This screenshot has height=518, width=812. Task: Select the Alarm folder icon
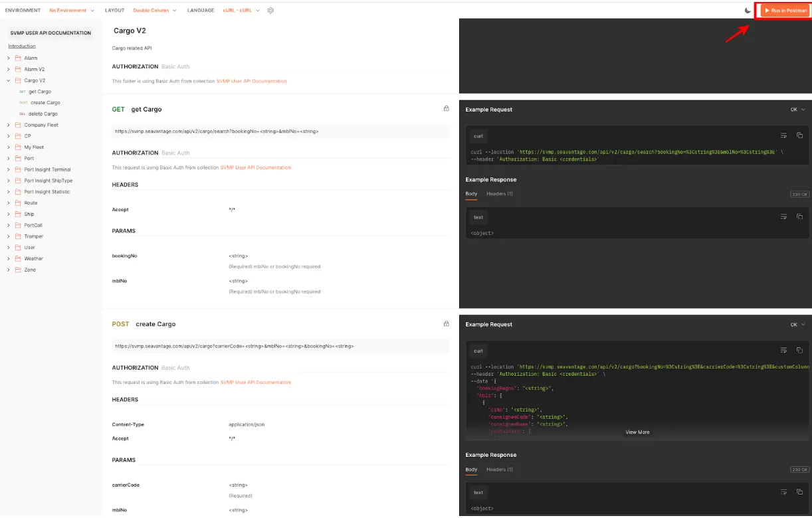[18, 58]
